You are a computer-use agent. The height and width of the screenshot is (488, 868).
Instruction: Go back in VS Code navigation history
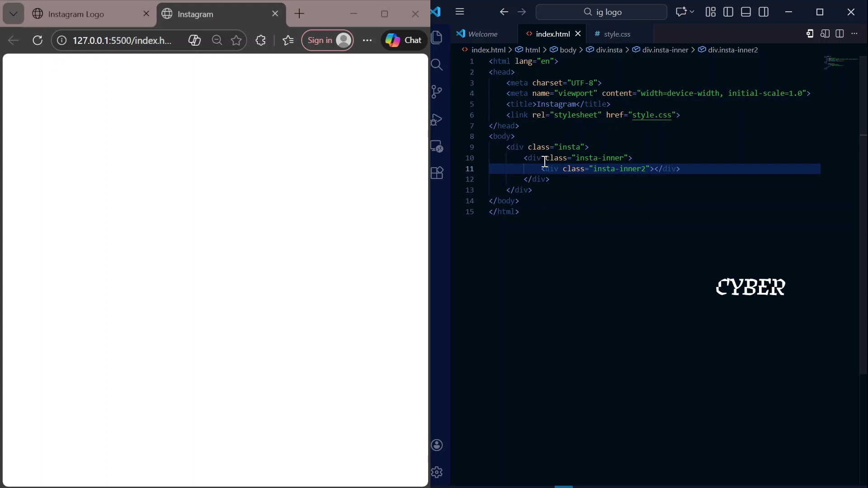(504, 12)
